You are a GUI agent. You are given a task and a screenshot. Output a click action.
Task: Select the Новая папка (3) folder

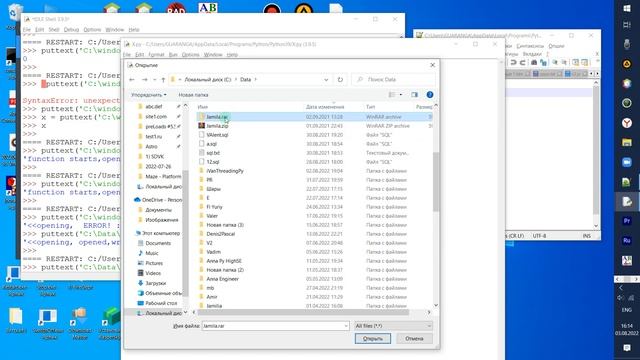pos(224,225)
